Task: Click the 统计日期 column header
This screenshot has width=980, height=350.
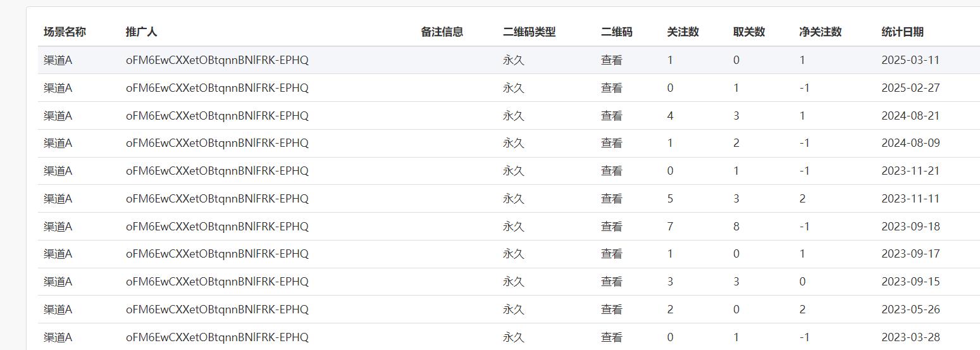Action: pyautogui.click(x=902, y=32)
